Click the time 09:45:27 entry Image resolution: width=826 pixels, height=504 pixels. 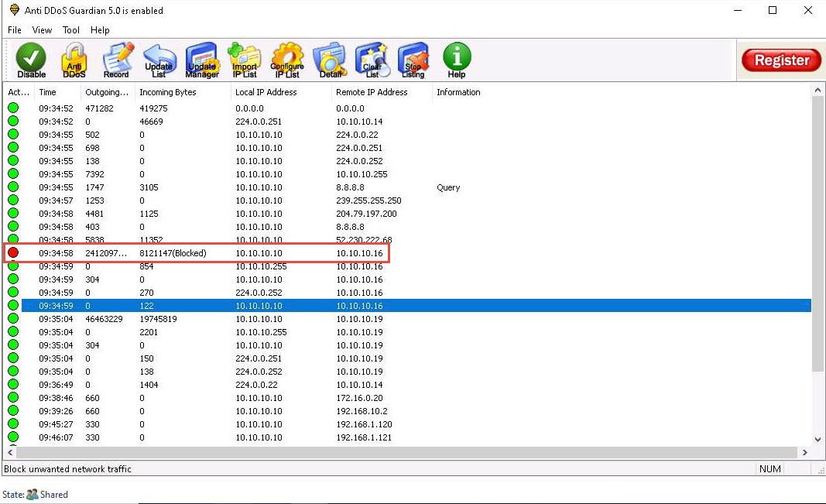point(56,424)
